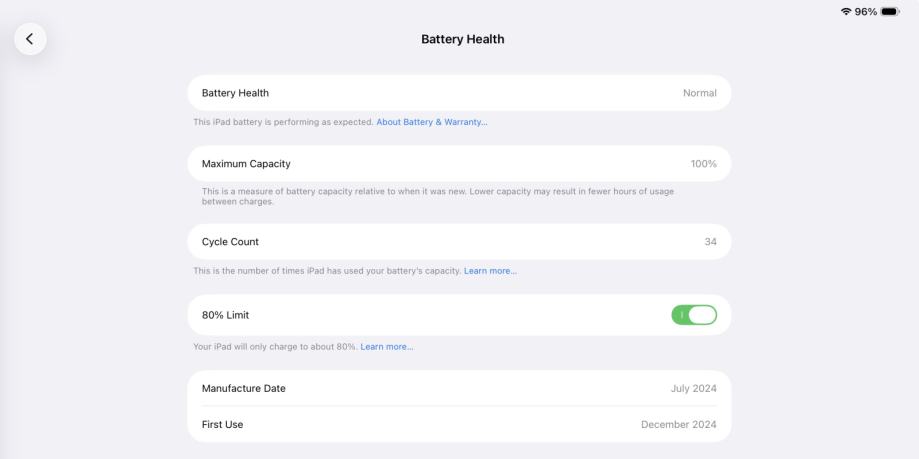Select the Battery Health row label
This screenshot has height=459, width=919.
[235, 93]
